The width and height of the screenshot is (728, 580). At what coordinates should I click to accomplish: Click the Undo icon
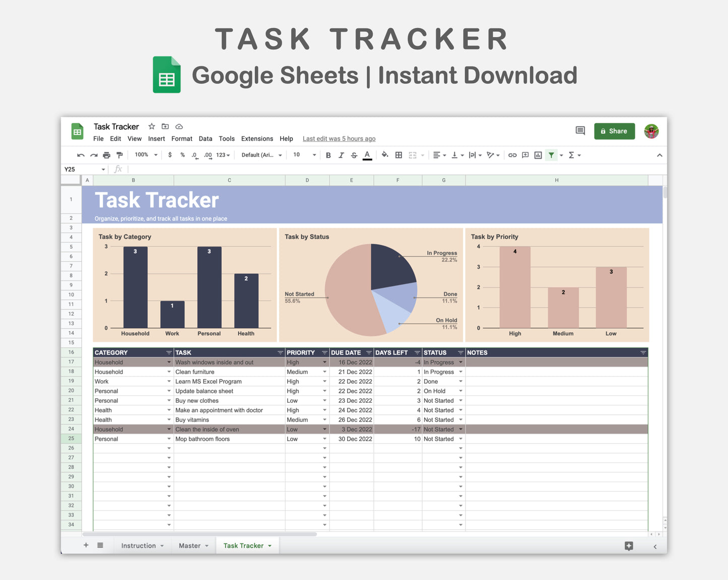click(81, 155)
